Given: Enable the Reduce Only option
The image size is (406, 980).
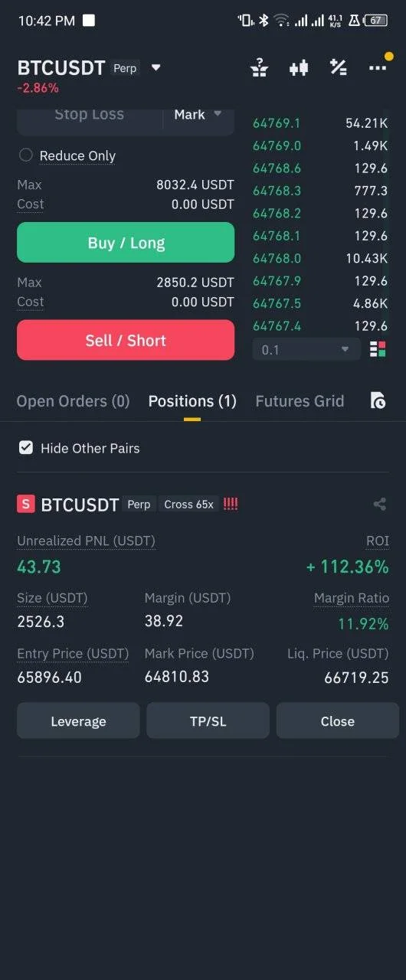Looking at the screenshot, I should click(x=67, y=155).
